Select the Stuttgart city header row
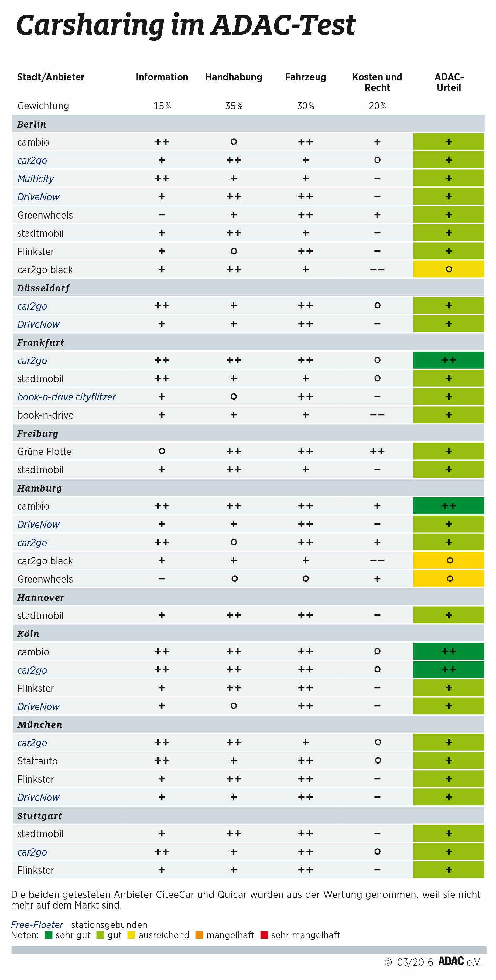 (x=248, y=815)
